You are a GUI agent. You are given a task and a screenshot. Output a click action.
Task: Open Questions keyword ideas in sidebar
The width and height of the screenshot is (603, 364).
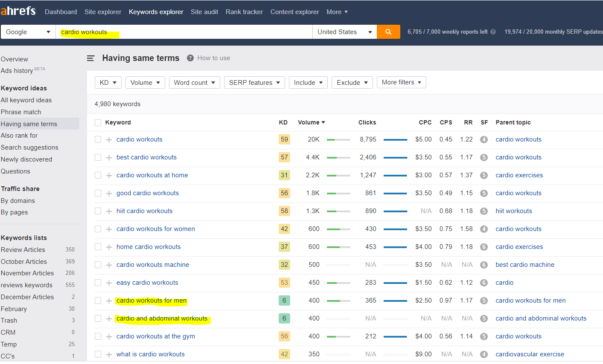15,171
